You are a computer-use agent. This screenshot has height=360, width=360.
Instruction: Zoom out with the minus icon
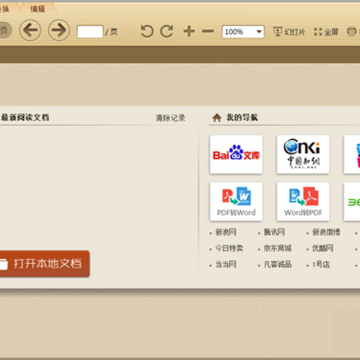[208, 31]
